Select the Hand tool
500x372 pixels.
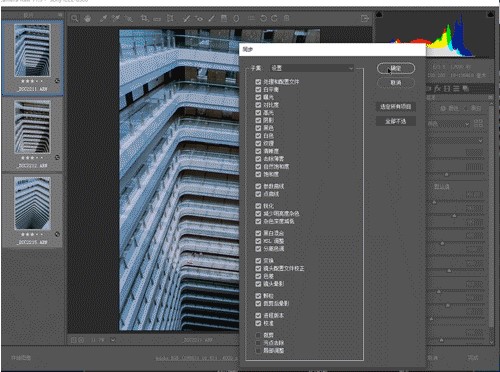[x=87, y=19]
